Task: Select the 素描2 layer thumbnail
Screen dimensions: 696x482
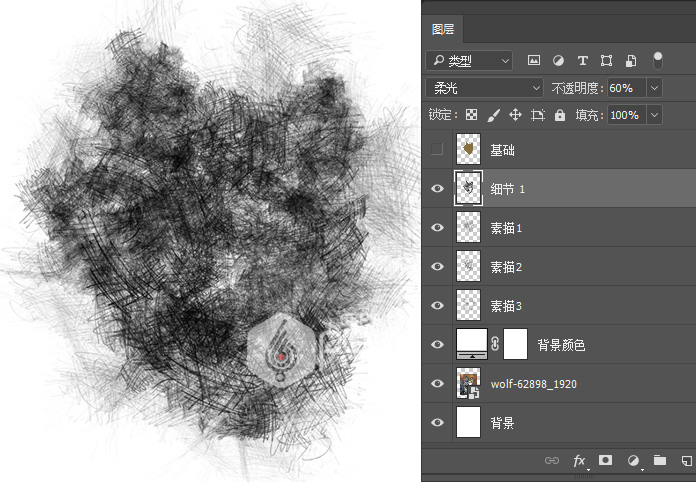Action: [468, 266]
